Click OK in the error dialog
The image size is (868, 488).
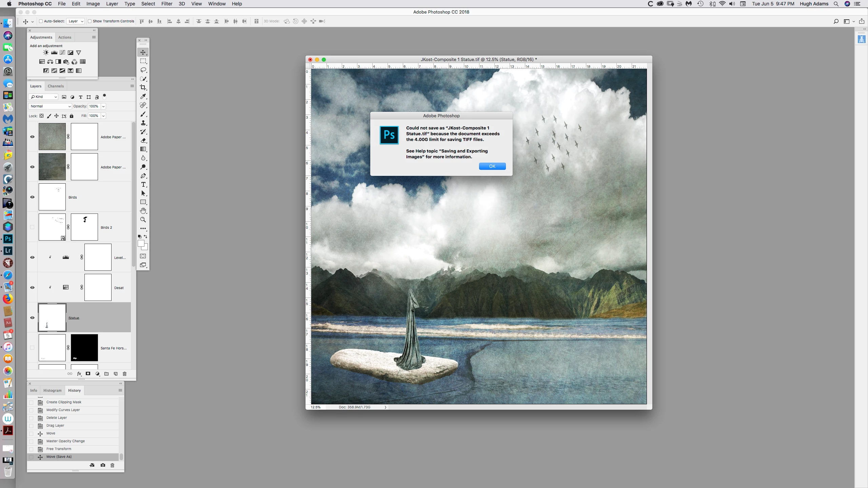click(492, 166)
